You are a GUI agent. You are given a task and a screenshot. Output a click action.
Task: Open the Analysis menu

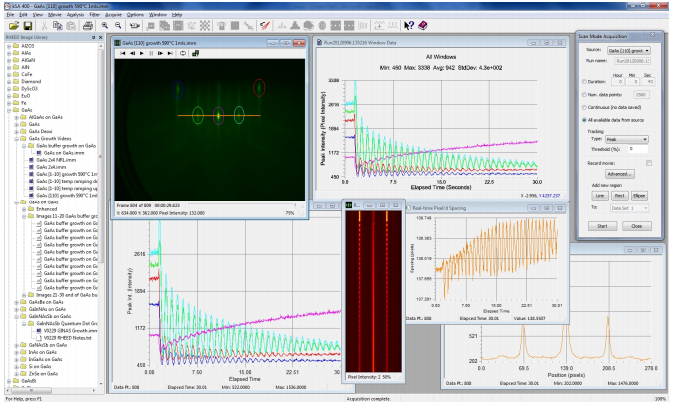coord(75,15)
